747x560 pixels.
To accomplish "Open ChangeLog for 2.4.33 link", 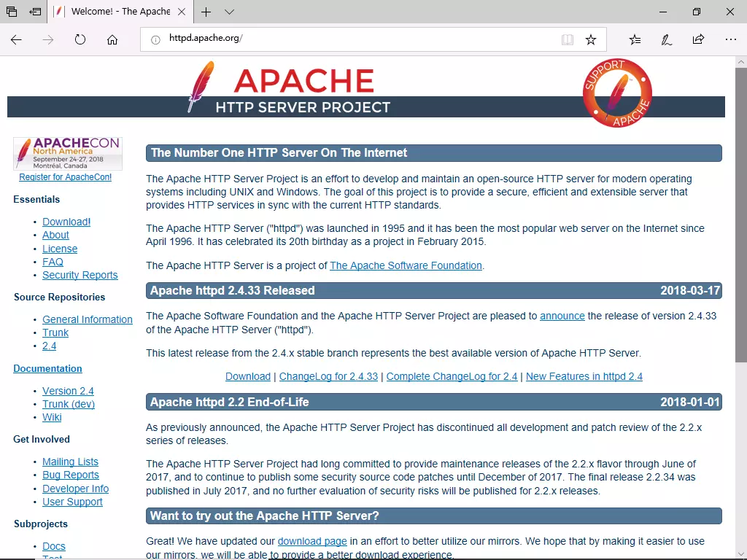I will click(328, 377).
